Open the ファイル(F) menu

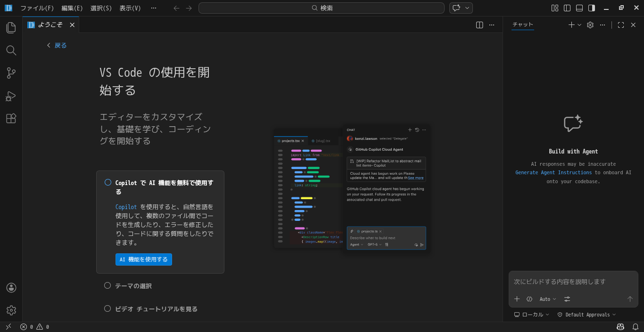tap(37, 8)
